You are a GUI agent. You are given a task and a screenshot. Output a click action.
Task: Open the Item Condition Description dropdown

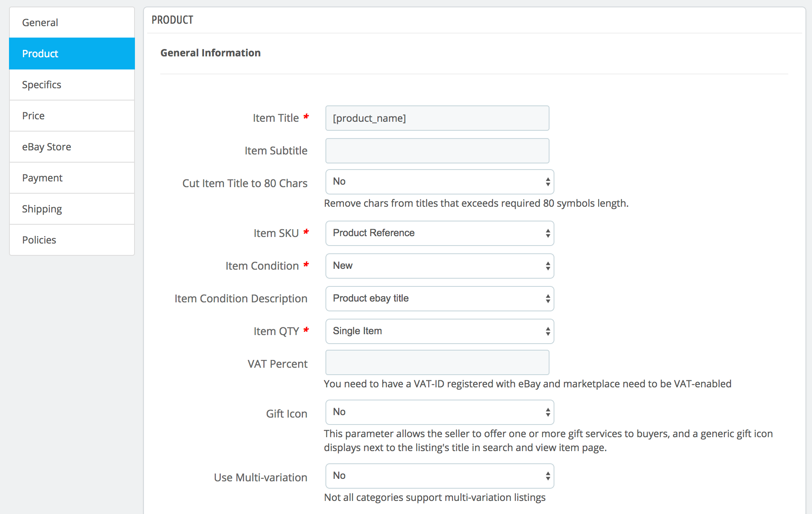click(x=440, y=299)
